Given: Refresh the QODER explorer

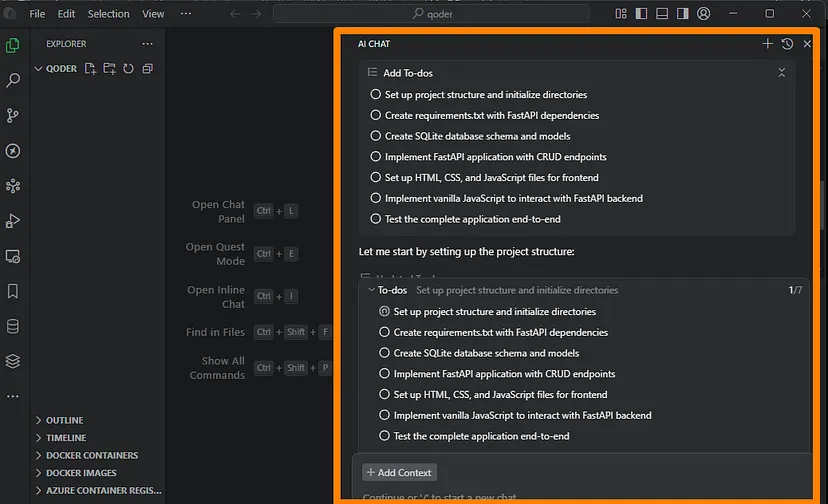Looking at the screenshot, I should pos(128,69).
